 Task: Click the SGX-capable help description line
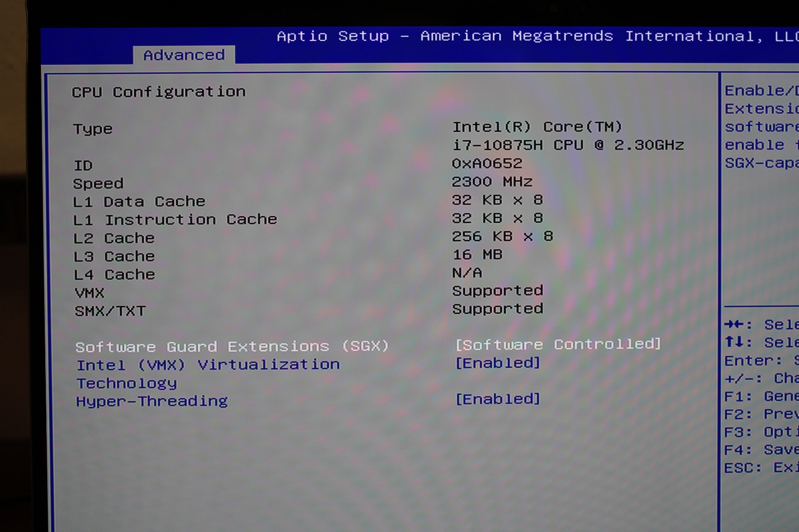(761, 164)
